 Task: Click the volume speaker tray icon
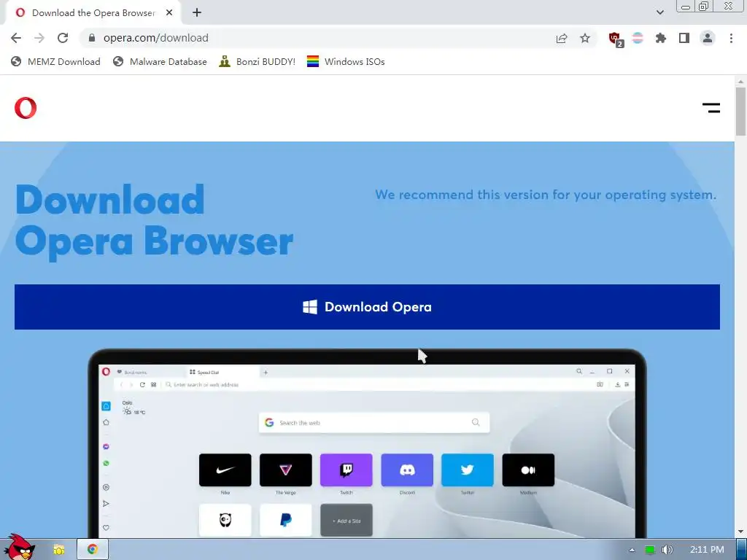pos(667,550)
